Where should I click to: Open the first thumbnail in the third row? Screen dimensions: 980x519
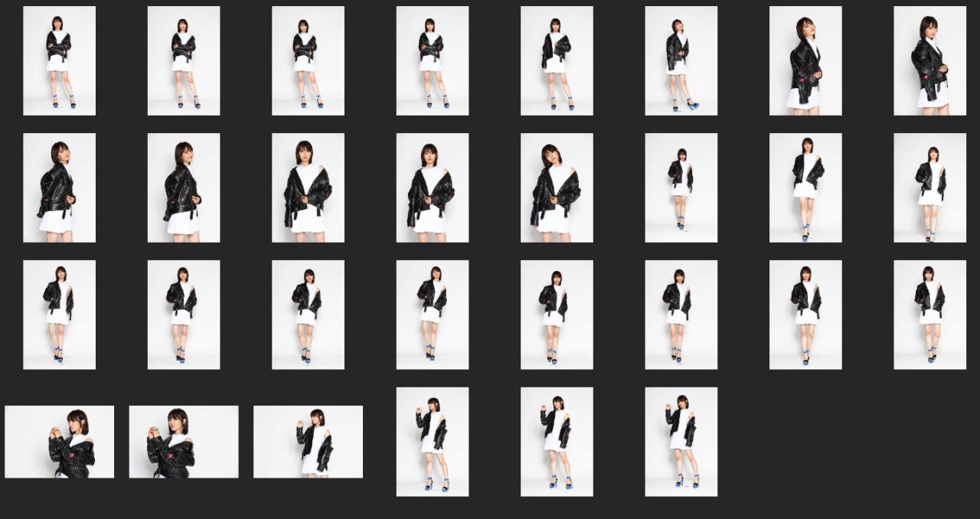click(59, 315)
